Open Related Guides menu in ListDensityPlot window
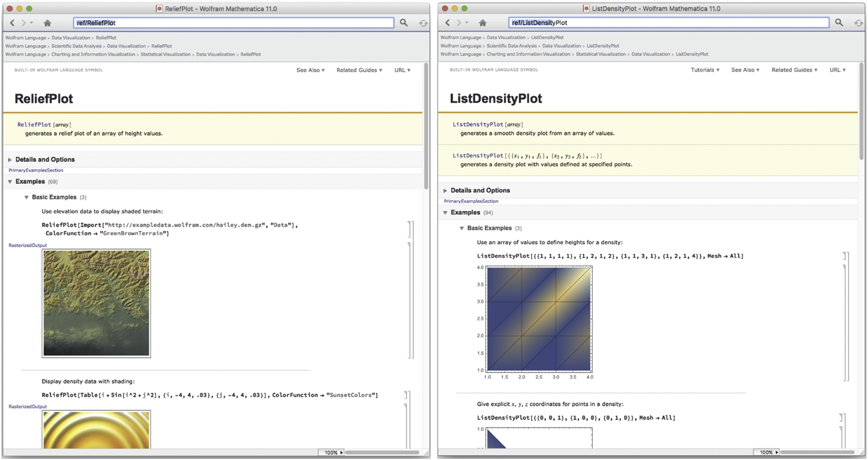Image resolution: width=868 pixels, height=460 pixels. (794, 70)
